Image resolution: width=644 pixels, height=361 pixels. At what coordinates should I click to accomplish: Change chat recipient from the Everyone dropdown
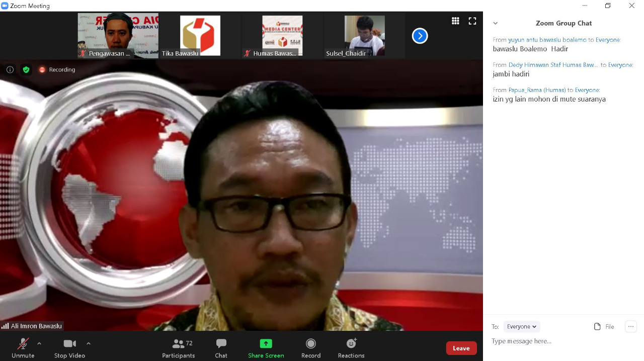pyautogui.click(x=521, y=326)
